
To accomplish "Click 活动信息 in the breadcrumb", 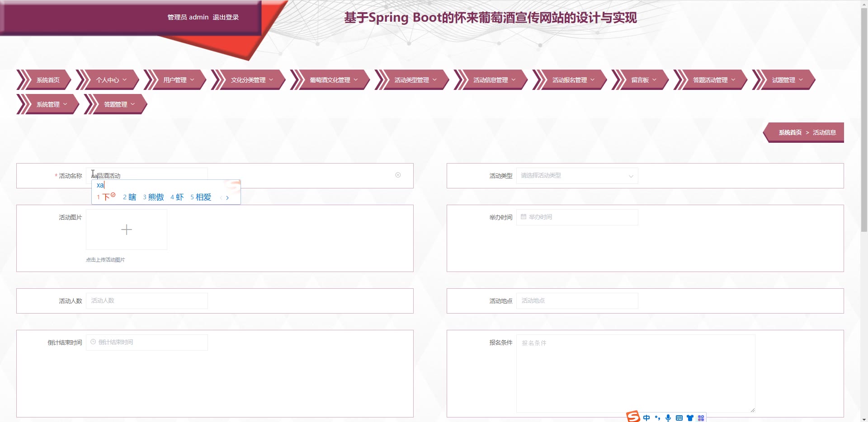I will tap(824, 132).
